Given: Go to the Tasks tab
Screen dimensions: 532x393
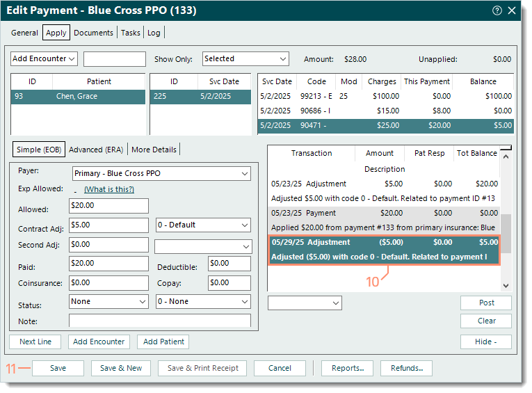Looking at the screenshot, I should point(131,33).
